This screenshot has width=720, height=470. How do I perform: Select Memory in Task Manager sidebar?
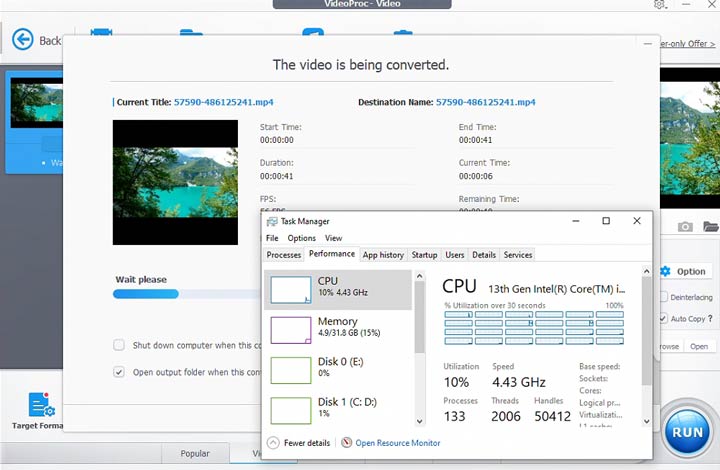pyautogui.click(x=338, y=330)
